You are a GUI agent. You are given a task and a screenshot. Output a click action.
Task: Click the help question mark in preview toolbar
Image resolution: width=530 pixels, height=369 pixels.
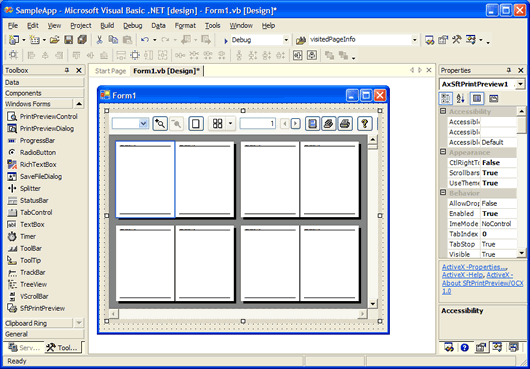(x=364, y=124)
